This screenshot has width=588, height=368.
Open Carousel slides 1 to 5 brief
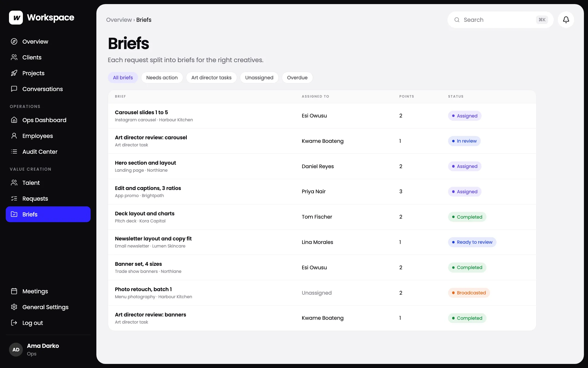click(322, 116)
